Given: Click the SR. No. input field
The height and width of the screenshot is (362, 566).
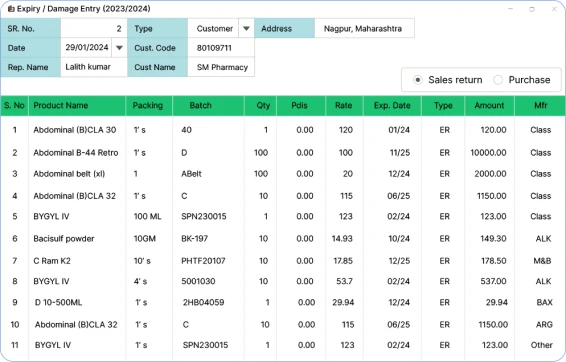Looking at the screenshot, I should tap(94, 29).
